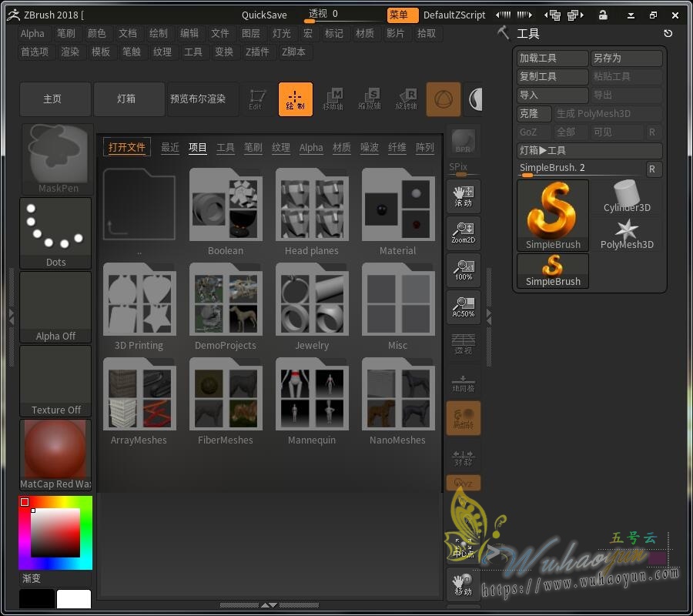The image size is (693, 616).
Task: Click the next layout arrow icon
Action: (x=524, y=15)
